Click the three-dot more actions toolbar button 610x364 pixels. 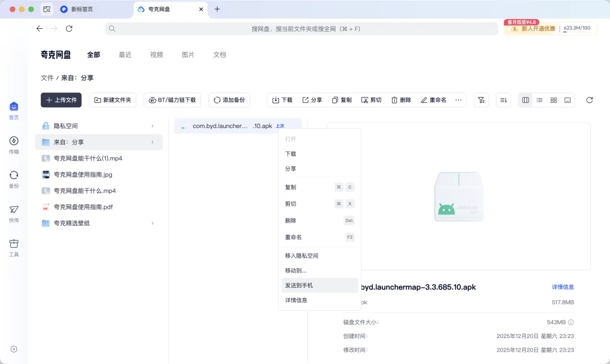(x=458, y=100)
